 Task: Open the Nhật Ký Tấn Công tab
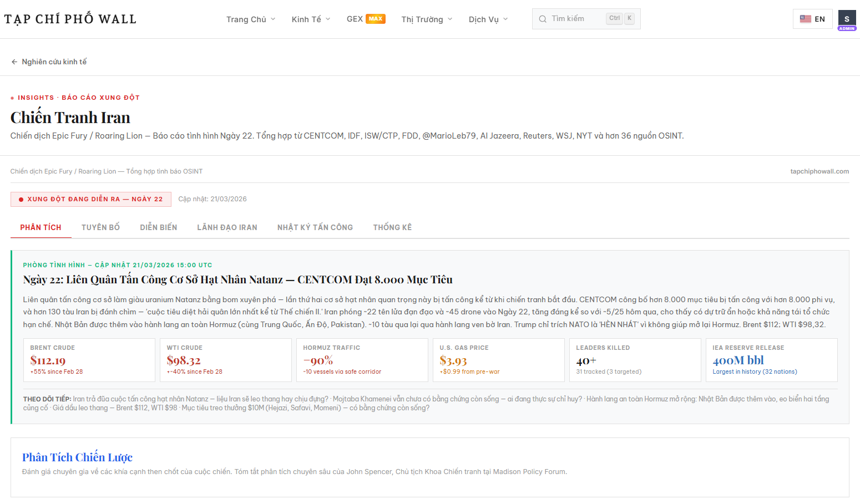point(315,227)
